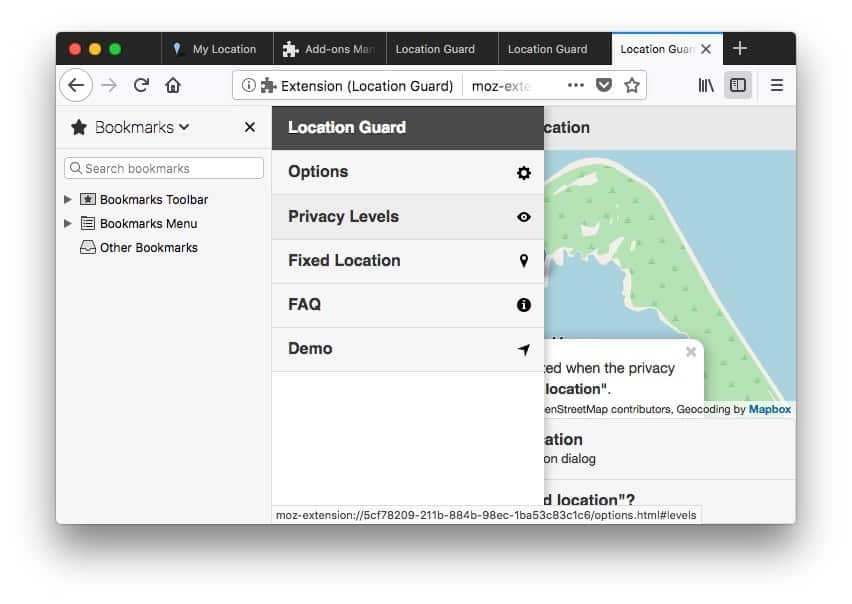Click the gear icon beside Options
The image size is (852, 604).
[x=523, y=173]
